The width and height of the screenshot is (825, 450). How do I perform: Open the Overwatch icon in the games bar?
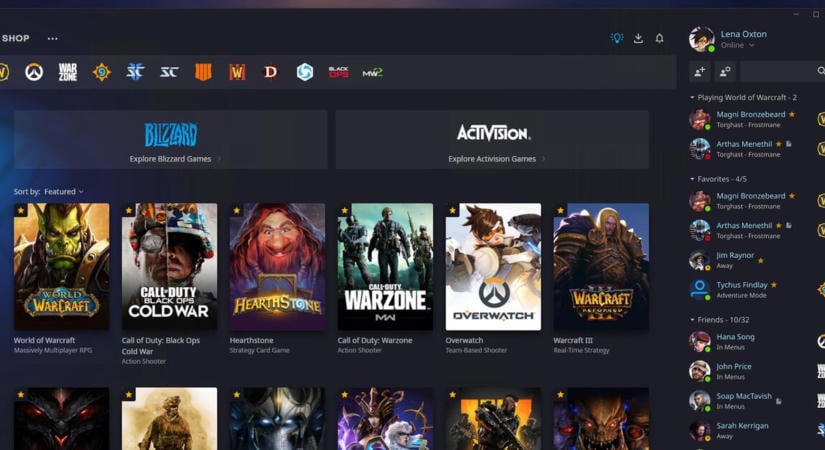[x=34, y=72]
